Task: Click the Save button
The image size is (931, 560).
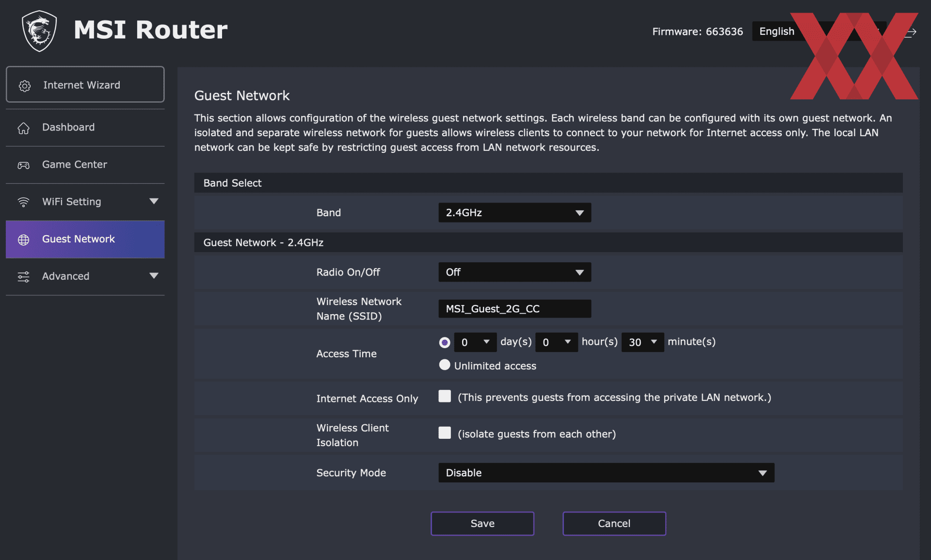Action: pos(482,524)
